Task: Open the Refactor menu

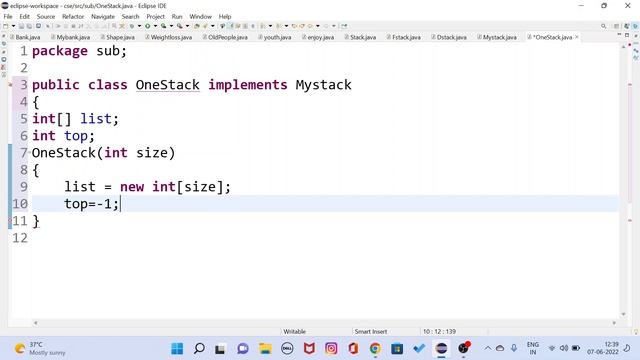Action: click(x=73, y=16)
